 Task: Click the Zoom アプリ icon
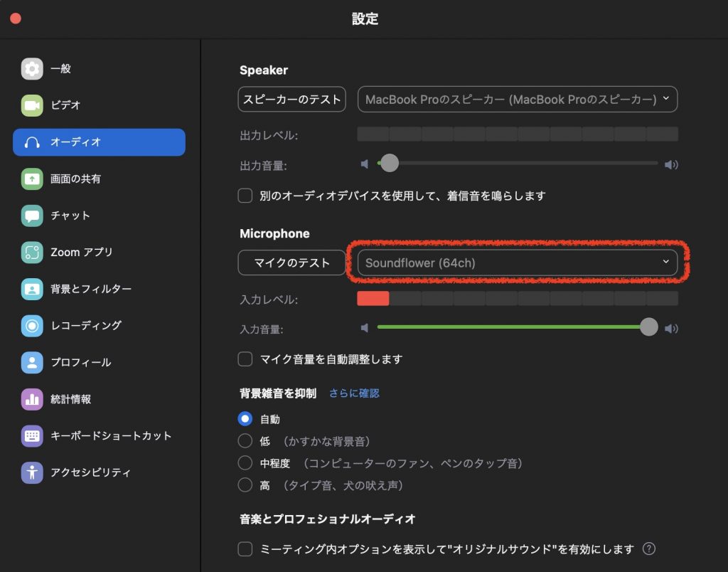[32, 253]
